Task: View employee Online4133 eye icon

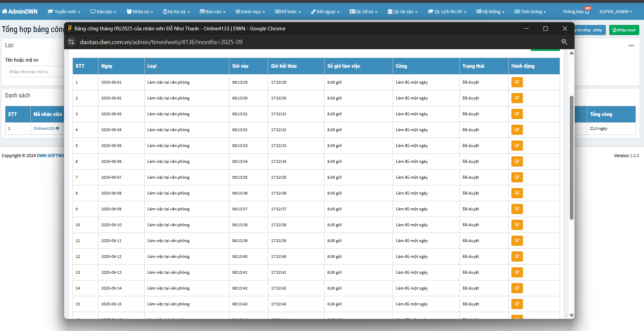Action: click(x=57, y=128)
